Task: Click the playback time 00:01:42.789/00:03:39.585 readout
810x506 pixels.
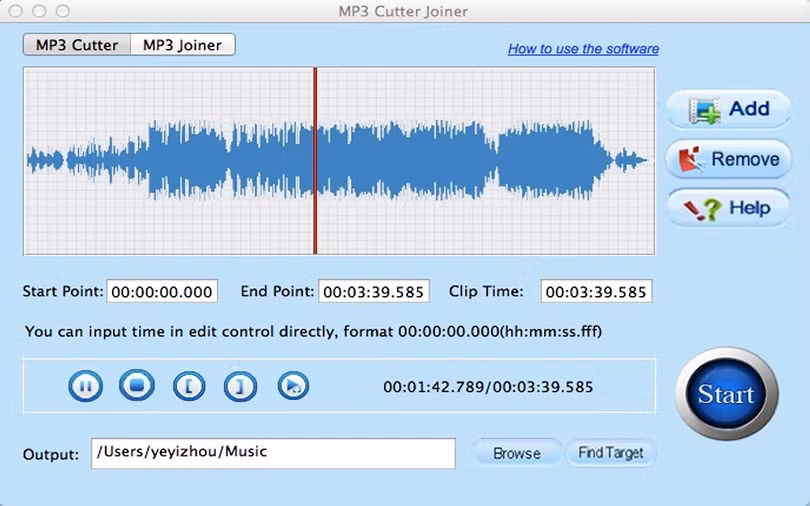Action: pyautogui.click(x=488, y=387)
